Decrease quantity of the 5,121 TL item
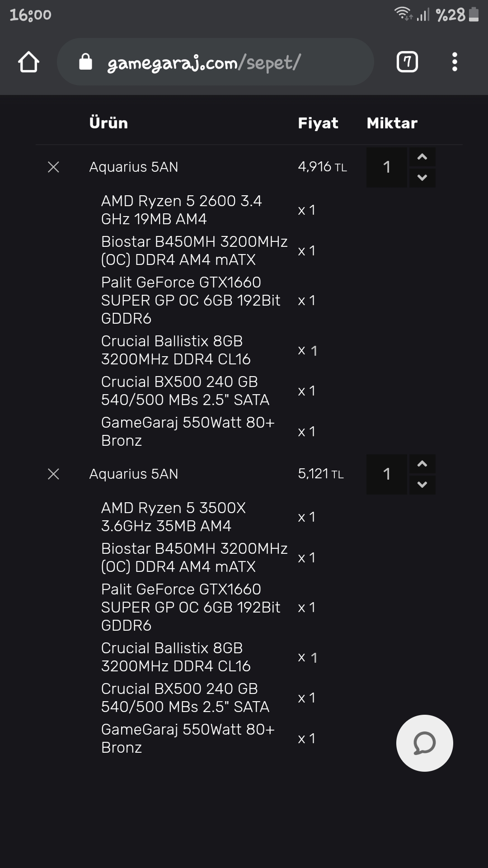This screenshot has height=868, width=488. click(422, 485)
